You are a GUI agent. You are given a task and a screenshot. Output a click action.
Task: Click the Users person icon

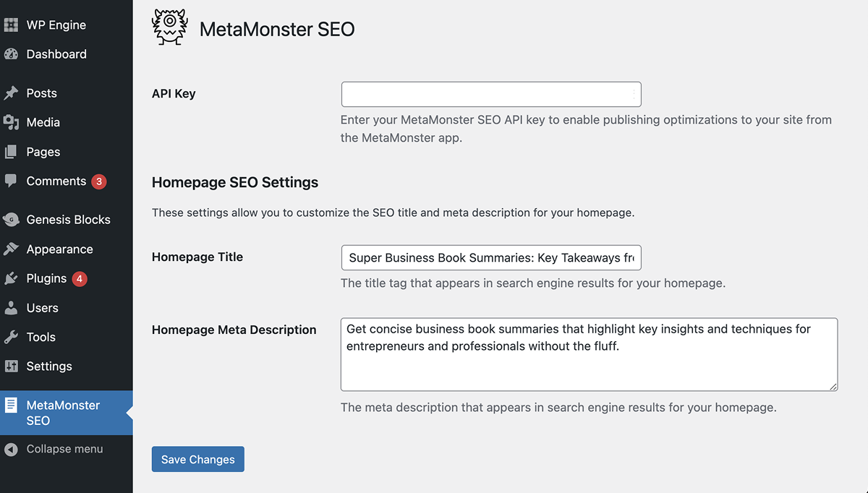point(11,308)
